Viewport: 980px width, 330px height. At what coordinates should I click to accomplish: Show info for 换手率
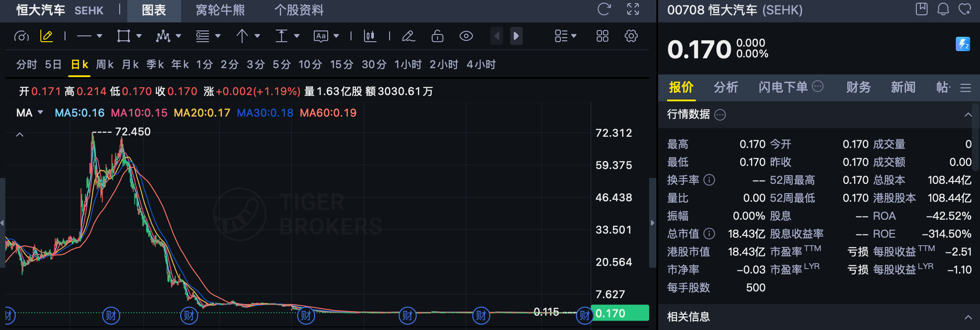click(x=709, y=180)
